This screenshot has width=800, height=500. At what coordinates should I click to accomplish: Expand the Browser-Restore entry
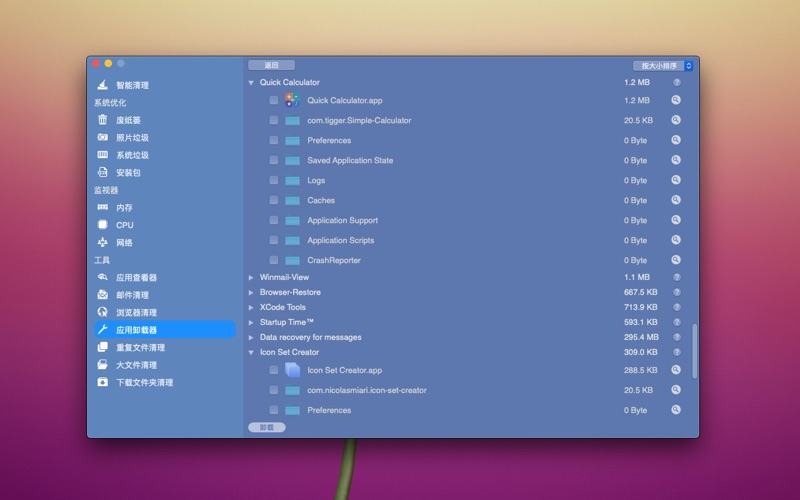click(x=251, y=292)
